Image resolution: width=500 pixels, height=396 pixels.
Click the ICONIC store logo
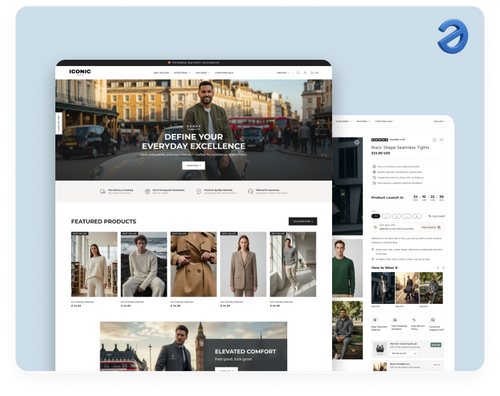click(x=80, y=72)
